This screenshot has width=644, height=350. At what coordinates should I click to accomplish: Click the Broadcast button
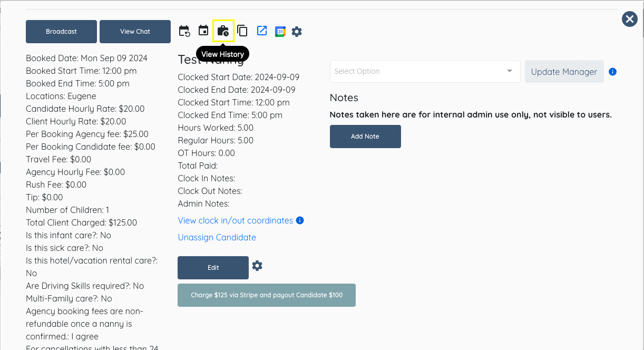tap(61, 32)
